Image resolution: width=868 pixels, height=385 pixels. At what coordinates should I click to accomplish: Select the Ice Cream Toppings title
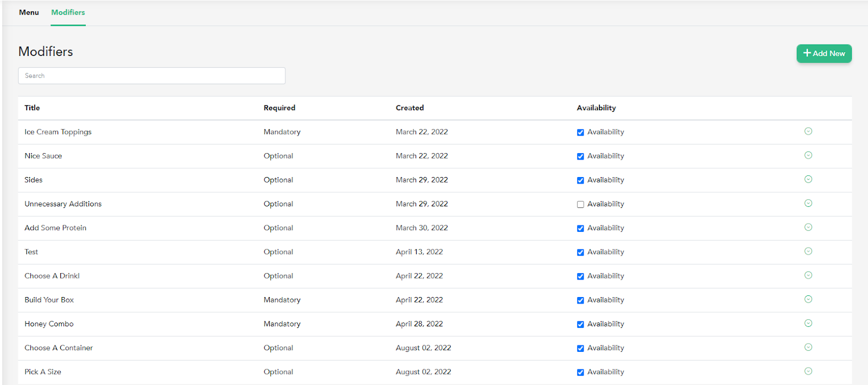point(58,132)
